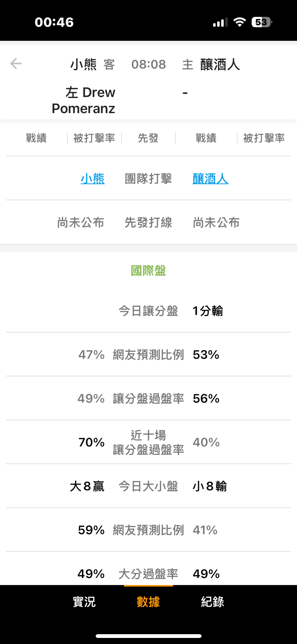Select the 數據 data tab

tap(148, 602)
